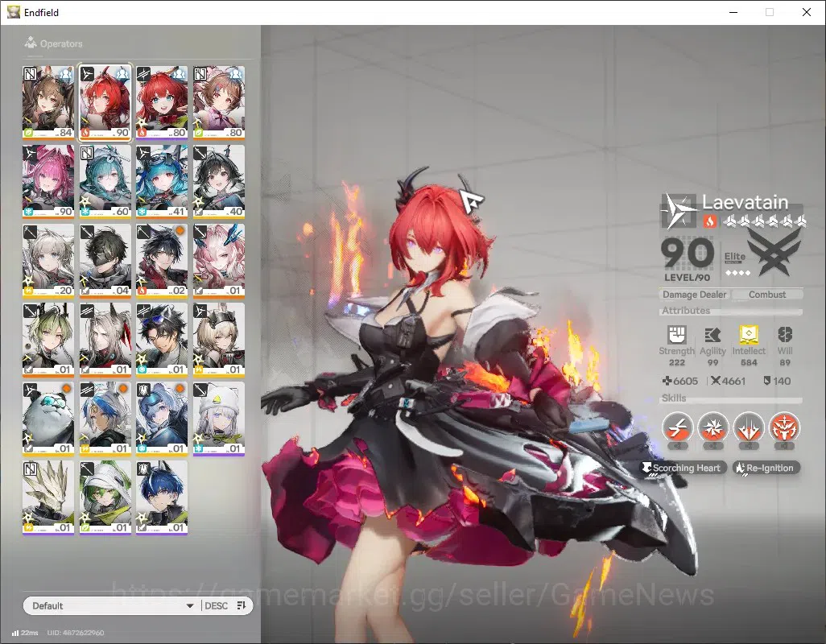Viewport: 826px width, 644px height.
Task: Click the Laevatain name text
Action: (745, 202)
